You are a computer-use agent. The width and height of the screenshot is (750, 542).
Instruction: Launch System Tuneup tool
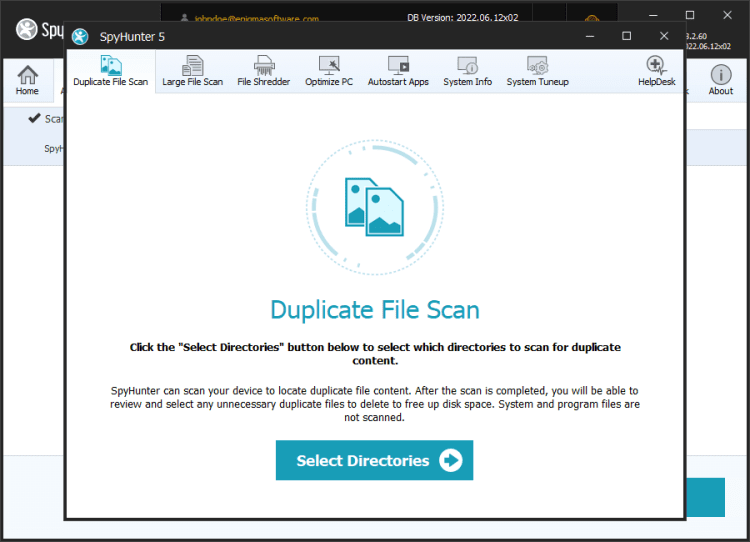tap(538, 71)
